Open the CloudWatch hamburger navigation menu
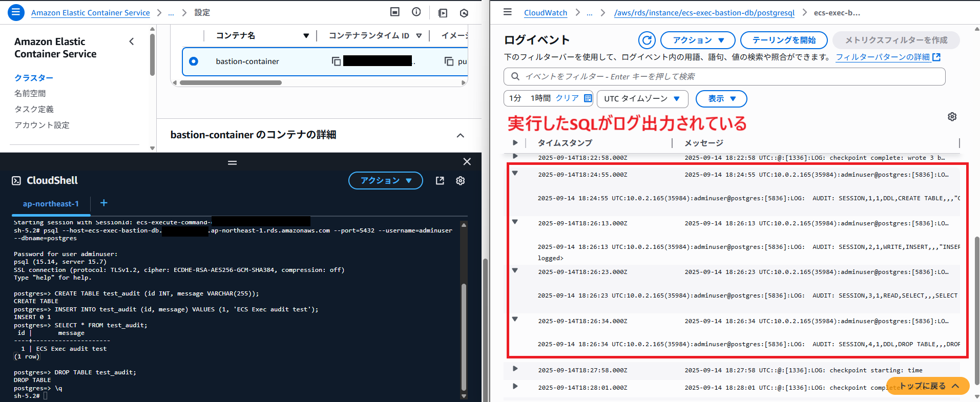The width and height of the screenshot is (980, 402). [x=507, y=12]
